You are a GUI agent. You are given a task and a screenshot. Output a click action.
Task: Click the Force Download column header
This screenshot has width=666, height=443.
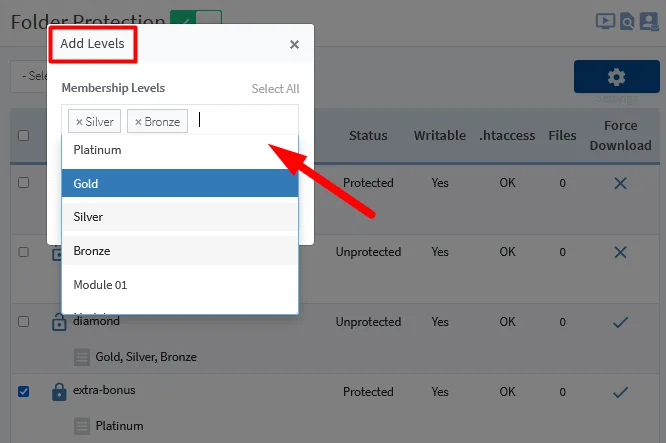(x=620, y=135)
